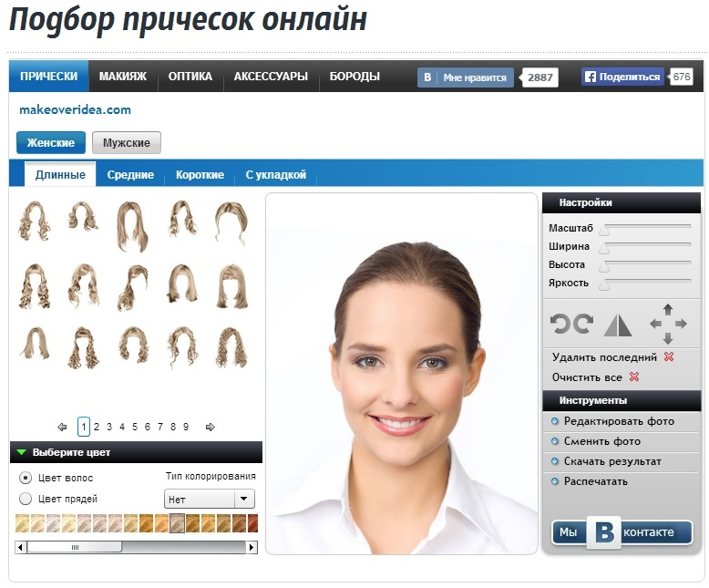The image size is (709, 588).
Task: Go to previous hairstyle page with left arrow
Action: click(x=62, y=427)
